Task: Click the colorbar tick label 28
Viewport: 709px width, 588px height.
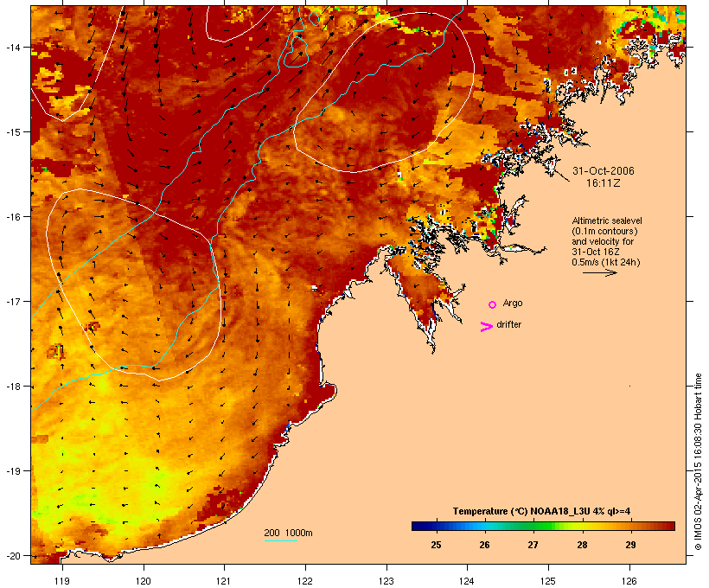Action: pos(582,545)
